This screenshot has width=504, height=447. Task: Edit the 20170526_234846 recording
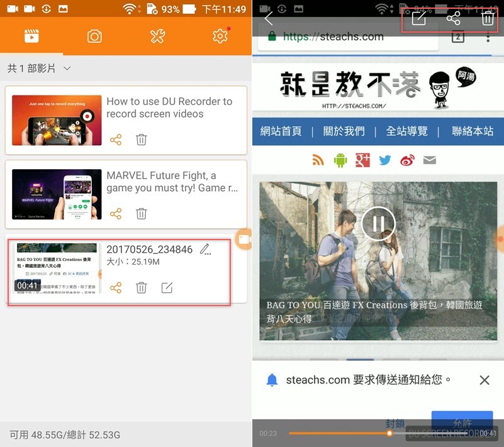click(x=167, y=288)
